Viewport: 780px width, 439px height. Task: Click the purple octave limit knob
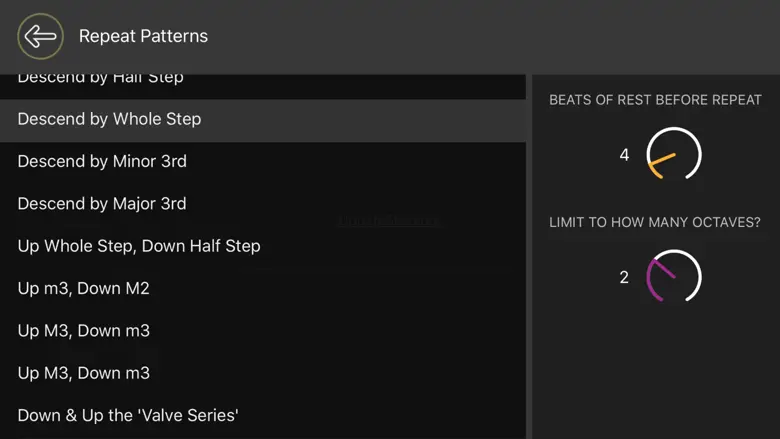(673, 277)
